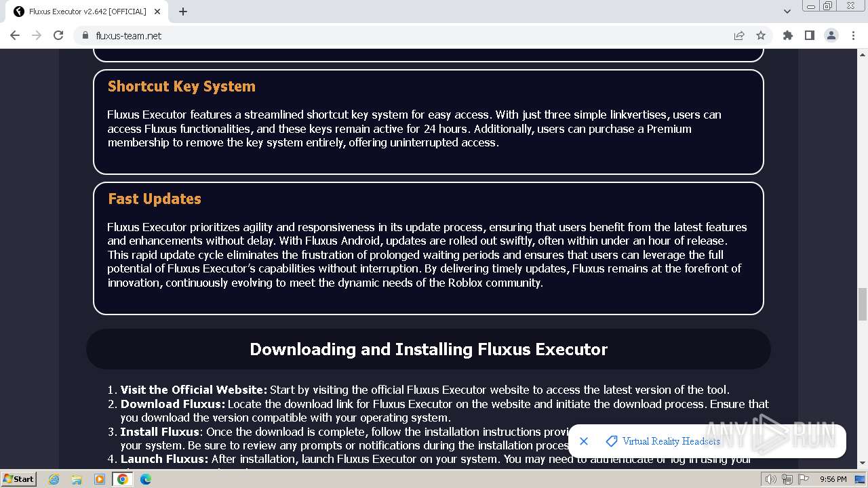Click the scrollbar up arrow
The image size is (868, 488).
click(x=863, y=54)
